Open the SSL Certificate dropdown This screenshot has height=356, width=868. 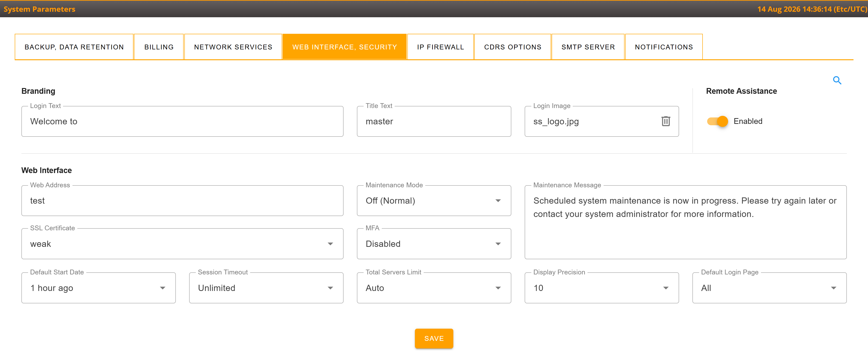point(182,244)
